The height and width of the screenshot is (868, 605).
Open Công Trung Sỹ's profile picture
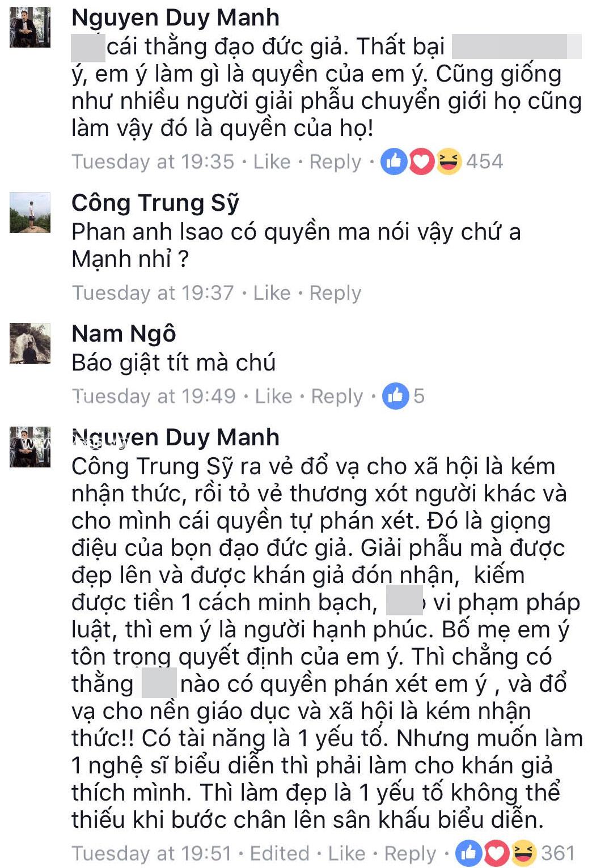[30, 212]
